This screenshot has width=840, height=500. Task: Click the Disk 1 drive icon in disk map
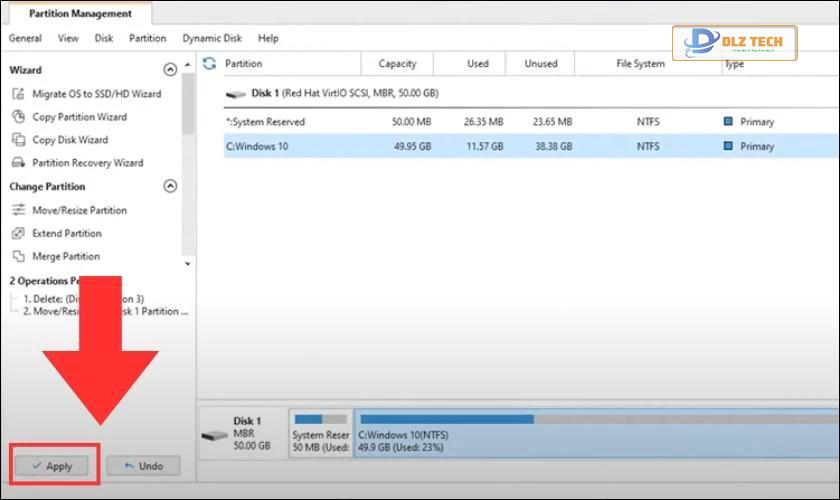click(x=215, y=435)
